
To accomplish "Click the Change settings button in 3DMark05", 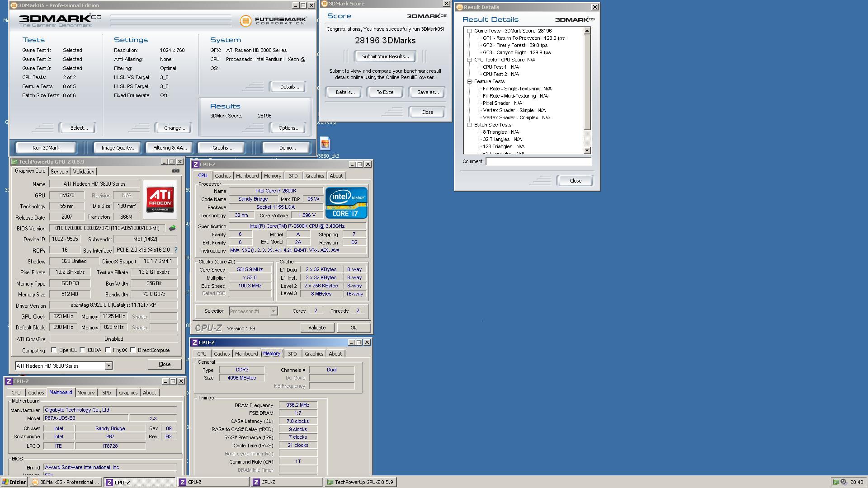I will [175, 128].
